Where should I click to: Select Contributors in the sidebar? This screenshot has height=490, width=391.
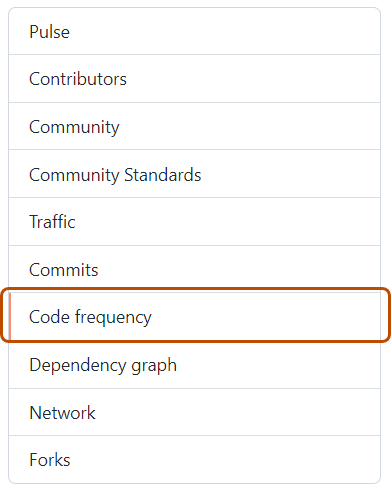point(194,79)
